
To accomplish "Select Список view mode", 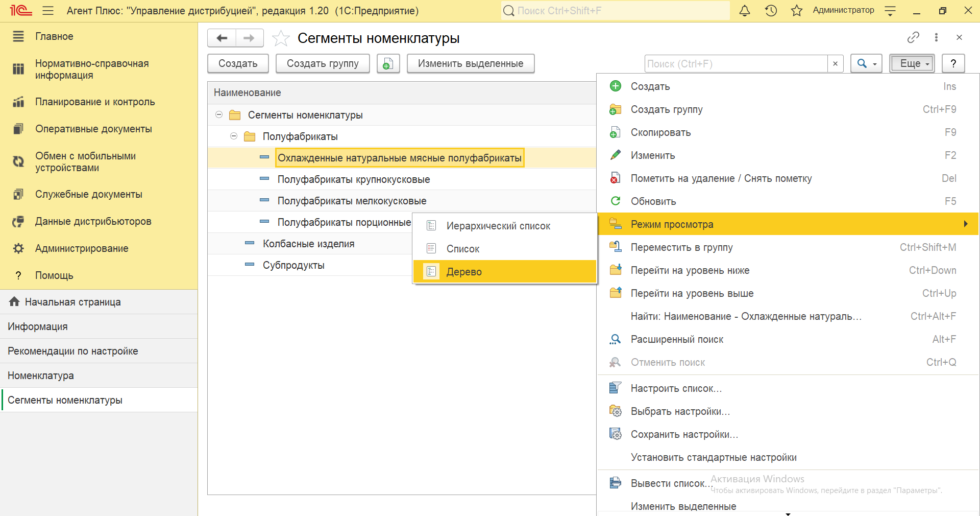I will [x=462, y=249].
